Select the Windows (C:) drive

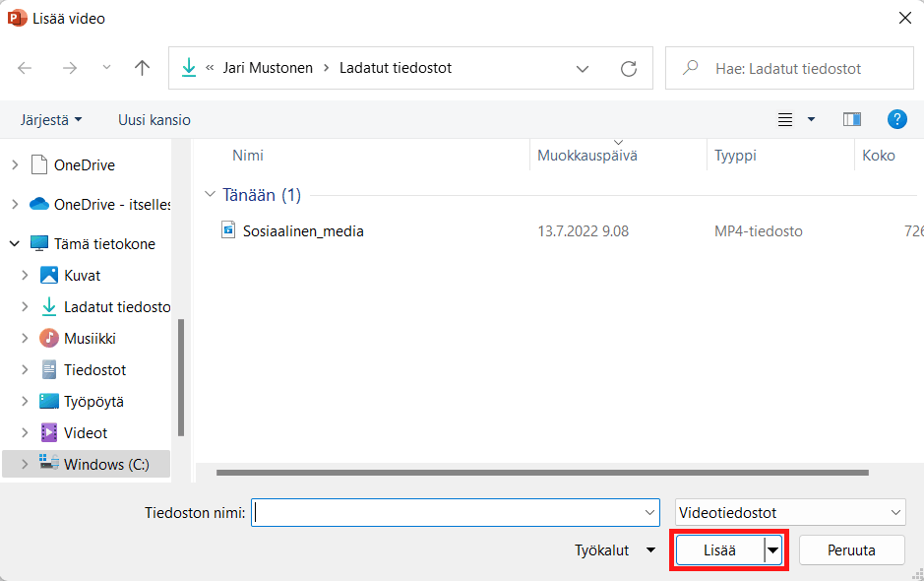pyautogui.click(x=106, y=464)
